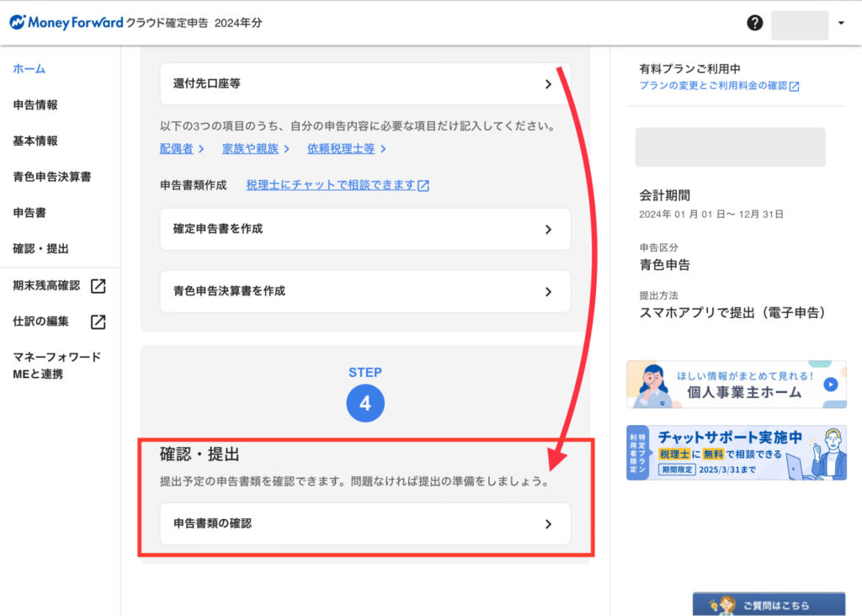Viewport: 862px width, 616px height.
Task: Click external link icon beside 期末残高確認
Action: point(98,286)
